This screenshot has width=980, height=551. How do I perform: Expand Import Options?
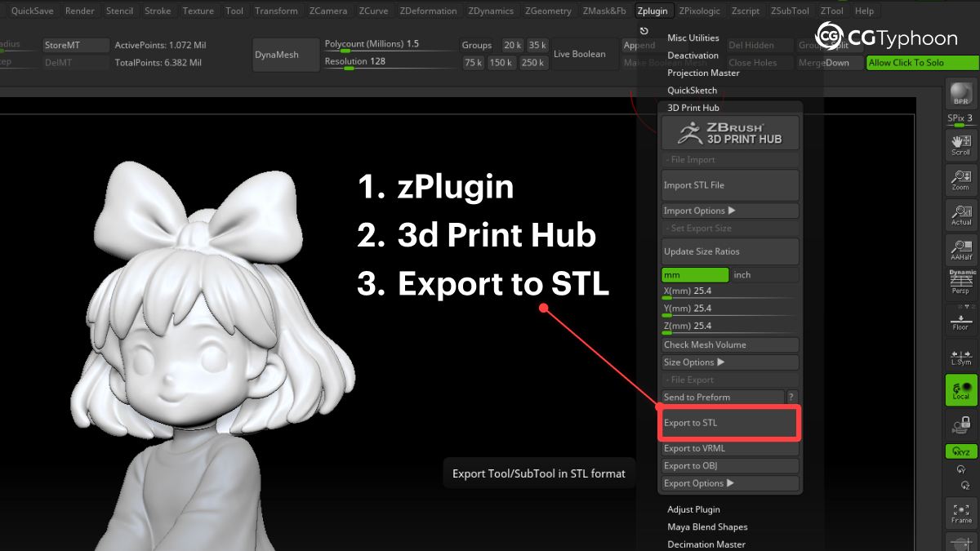pyautogui.click(x=730, y=211)
